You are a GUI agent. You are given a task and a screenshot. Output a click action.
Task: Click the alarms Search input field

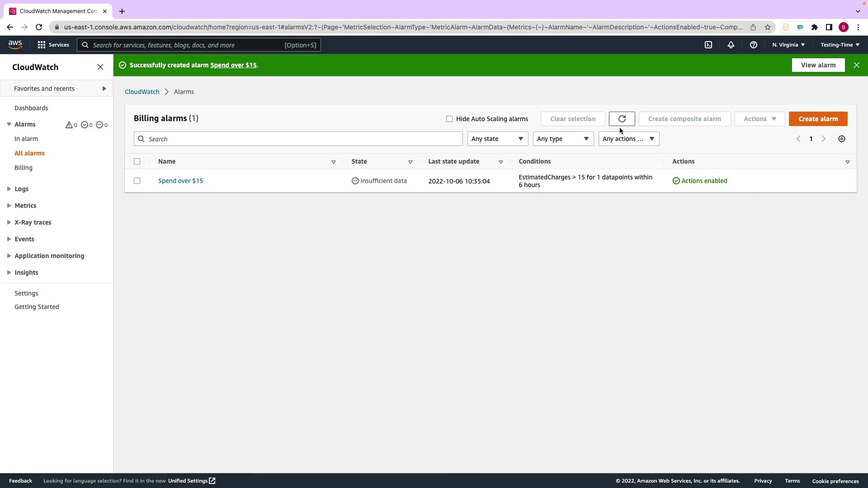(x=298, y=139)
